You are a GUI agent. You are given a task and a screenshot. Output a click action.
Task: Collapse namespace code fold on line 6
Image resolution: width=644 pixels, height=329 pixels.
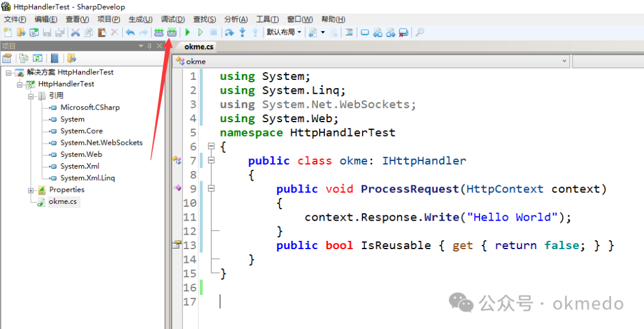[211, 147]
